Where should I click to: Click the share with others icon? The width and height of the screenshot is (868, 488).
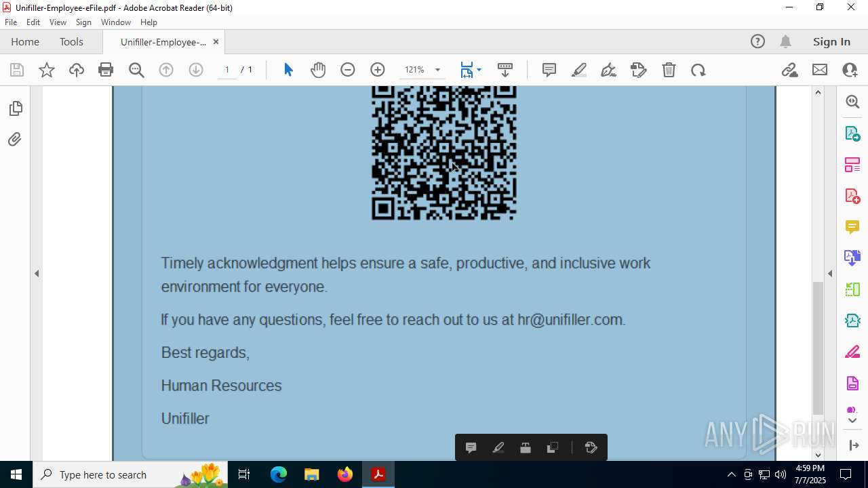(x=850, y=70)
